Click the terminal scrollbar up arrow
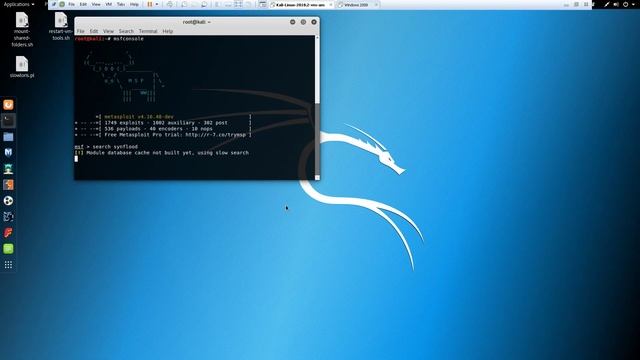 point(318,38)
